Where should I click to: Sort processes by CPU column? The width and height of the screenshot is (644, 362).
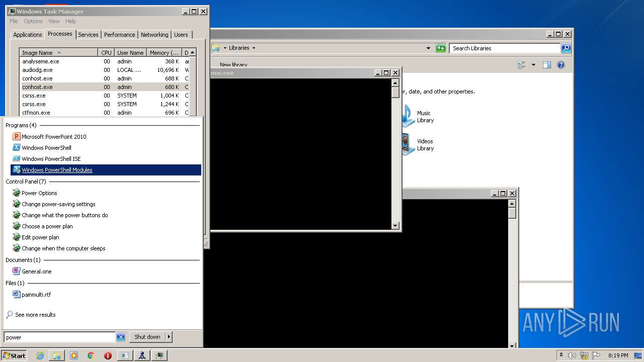click(x=106, y=53)
